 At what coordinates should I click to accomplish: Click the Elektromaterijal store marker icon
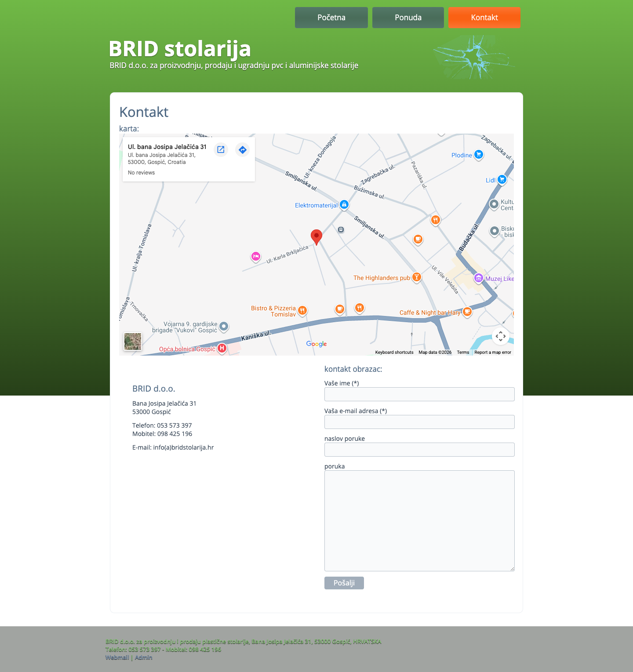[344, 205]
